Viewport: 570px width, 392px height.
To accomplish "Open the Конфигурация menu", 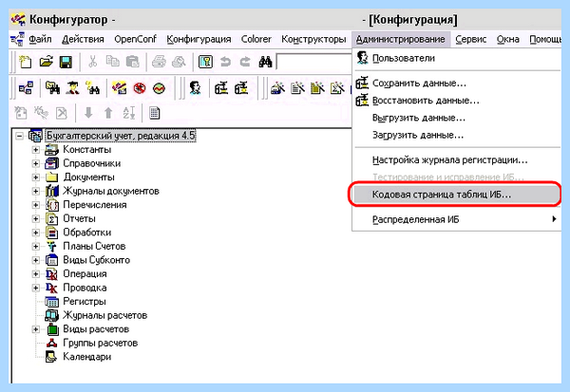I will pos(199,39).
